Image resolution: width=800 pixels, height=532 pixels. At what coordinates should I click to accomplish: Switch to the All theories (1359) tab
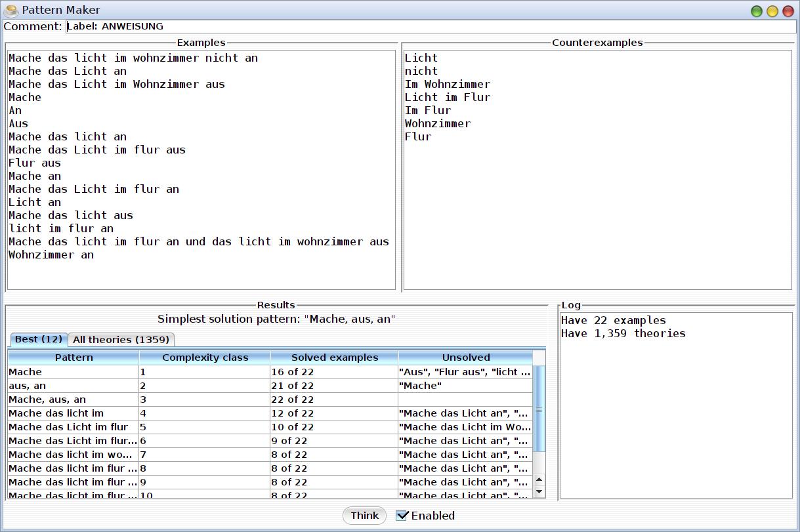coord(121,339)
